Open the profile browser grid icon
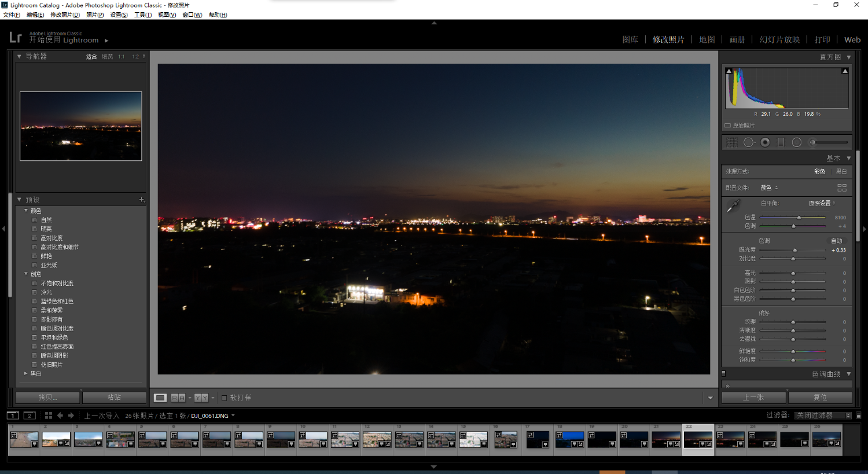 842,188
